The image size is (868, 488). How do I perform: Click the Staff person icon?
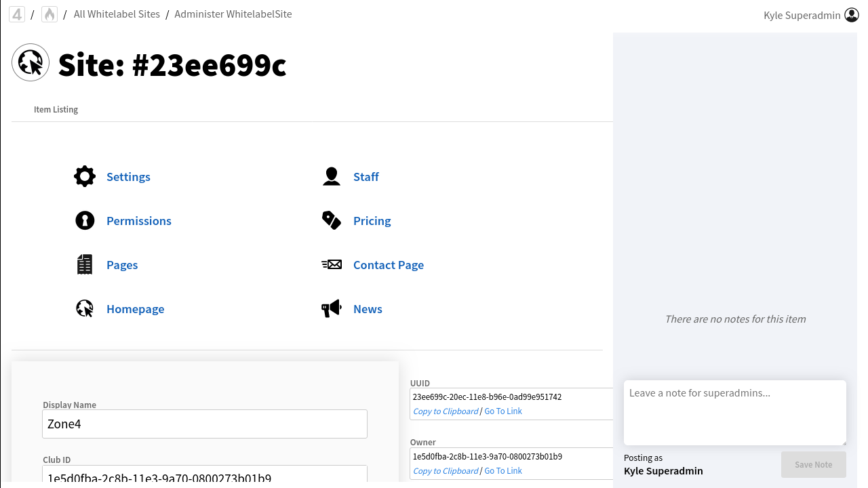331,176
